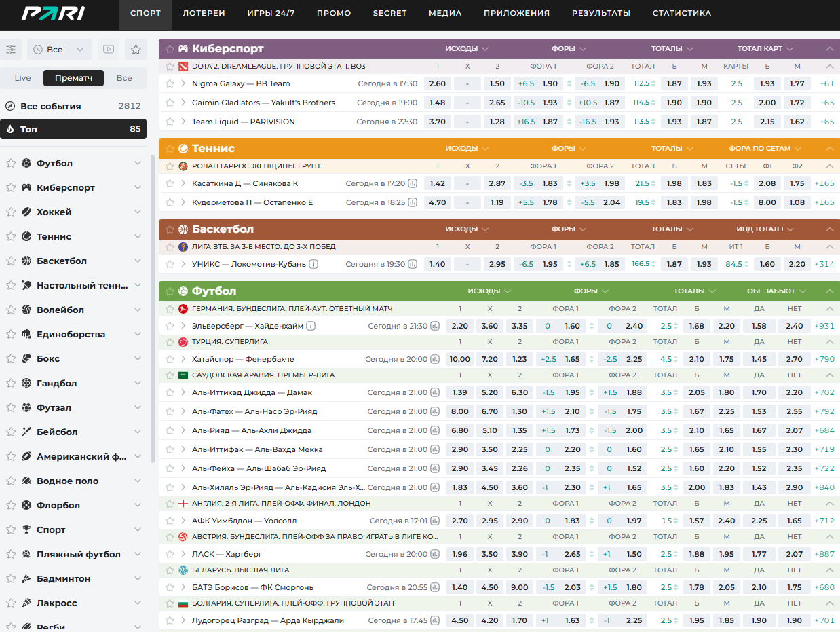
Task: Adjust total 2.5 stepper for Эльверсберг — Хайденхайм
Action: pyautogui.click(x=676, y=326)
